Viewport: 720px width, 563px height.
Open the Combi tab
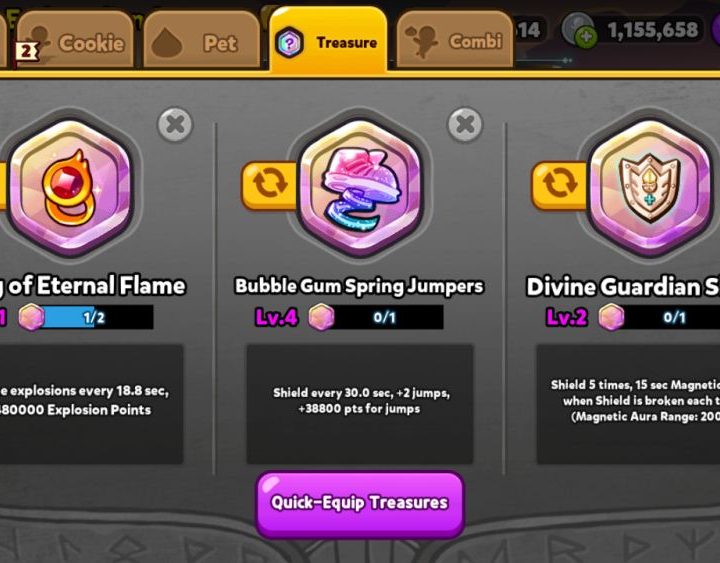pyautogui.click(x=455, y=40)
